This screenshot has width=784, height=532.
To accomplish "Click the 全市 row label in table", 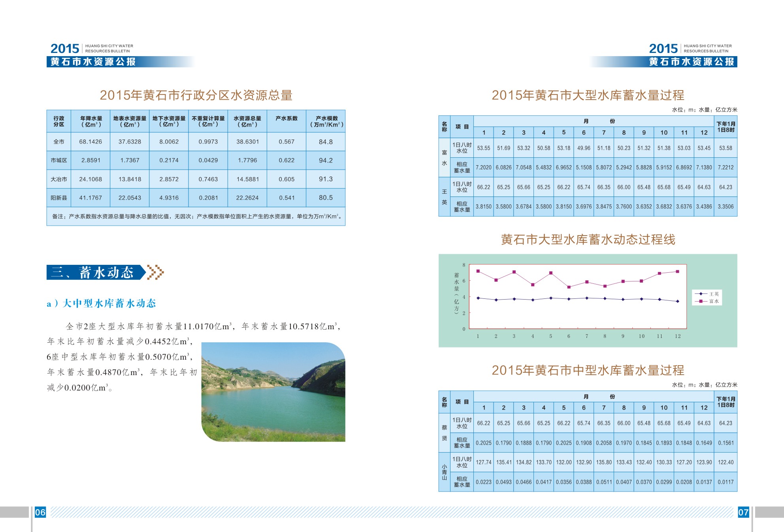I will point(59,141).
